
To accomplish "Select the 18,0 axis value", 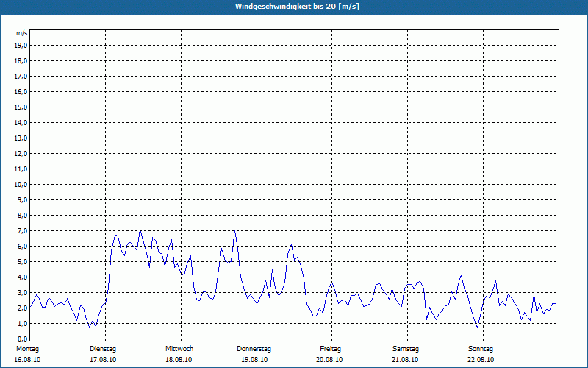I will pyautogui.click(x=21, y=61).
